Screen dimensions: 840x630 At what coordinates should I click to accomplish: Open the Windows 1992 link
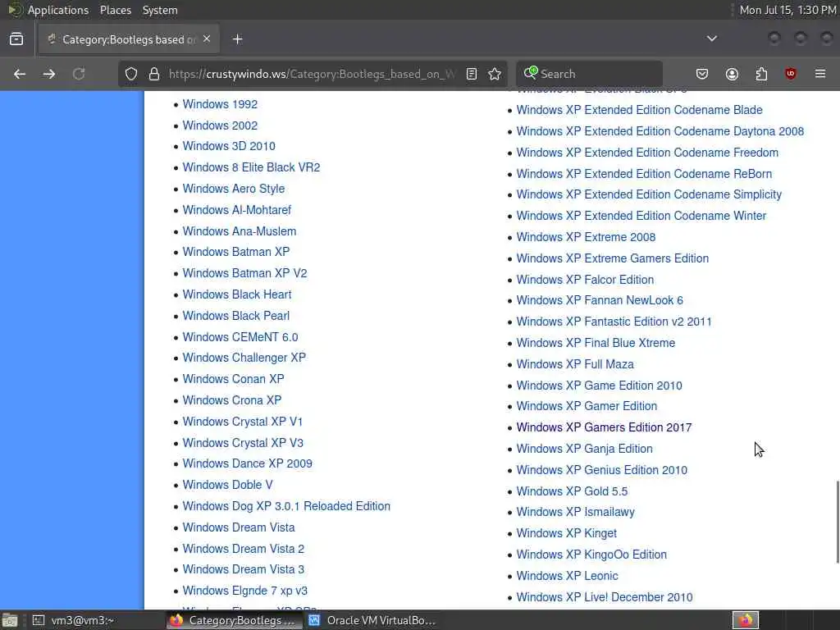point(220,104)
